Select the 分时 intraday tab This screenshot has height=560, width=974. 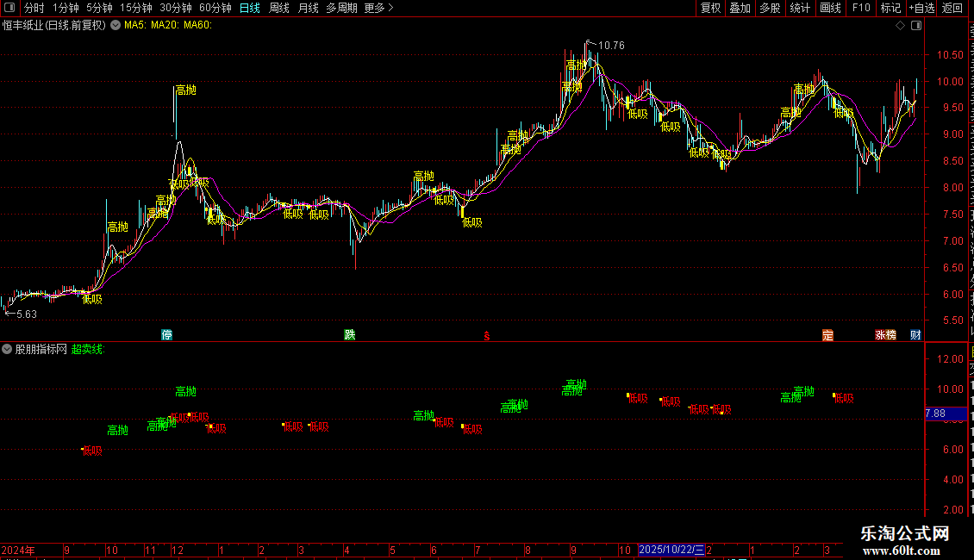pyautogui.click(x=34, y=8)
